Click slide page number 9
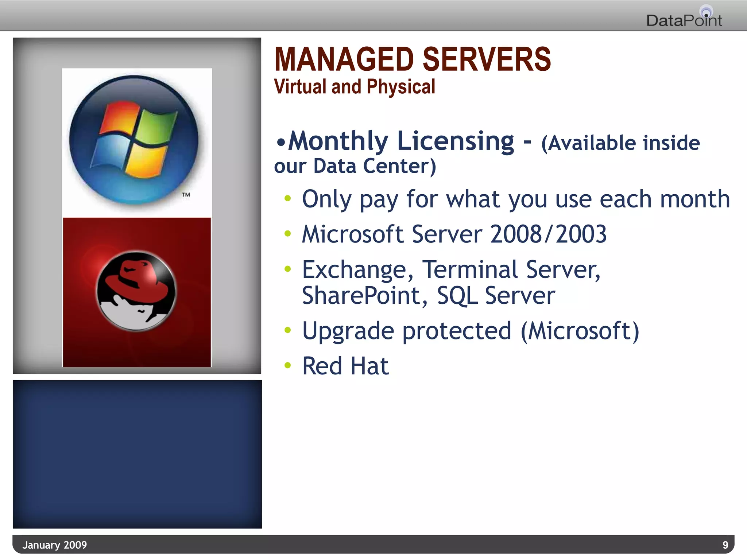The image size is (747, 560). tap(725, 545)
